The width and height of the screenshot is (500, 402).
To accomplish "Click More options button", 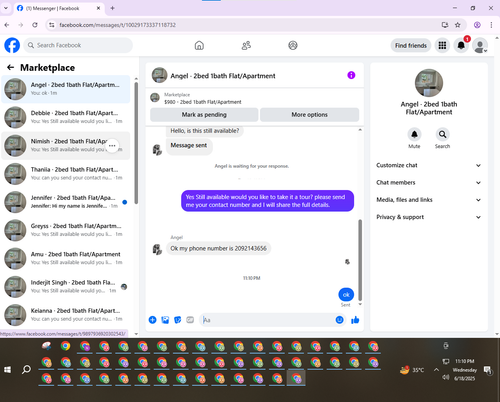I will (309, 115).
